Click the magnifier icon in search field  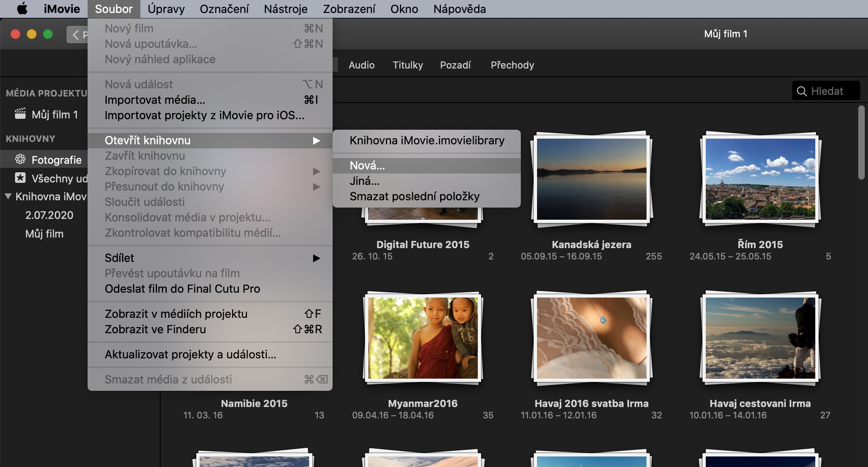point(801,91)
